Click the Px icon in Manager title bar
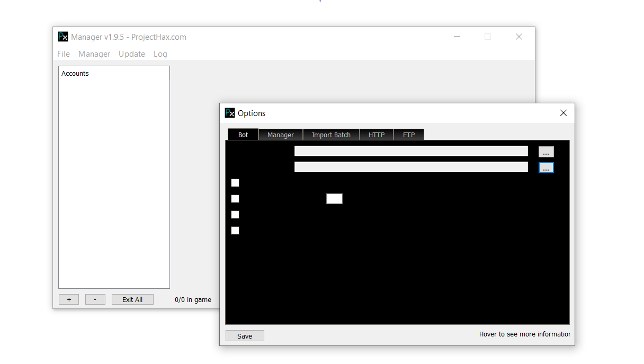The height and width of the screenshot is (364, 644). 63,37
